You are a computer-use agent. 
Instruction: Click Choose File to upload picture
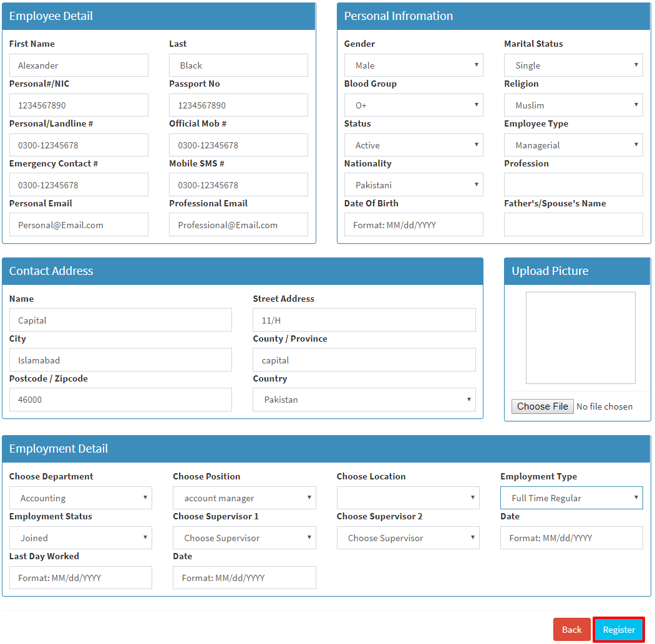(542, 406)
